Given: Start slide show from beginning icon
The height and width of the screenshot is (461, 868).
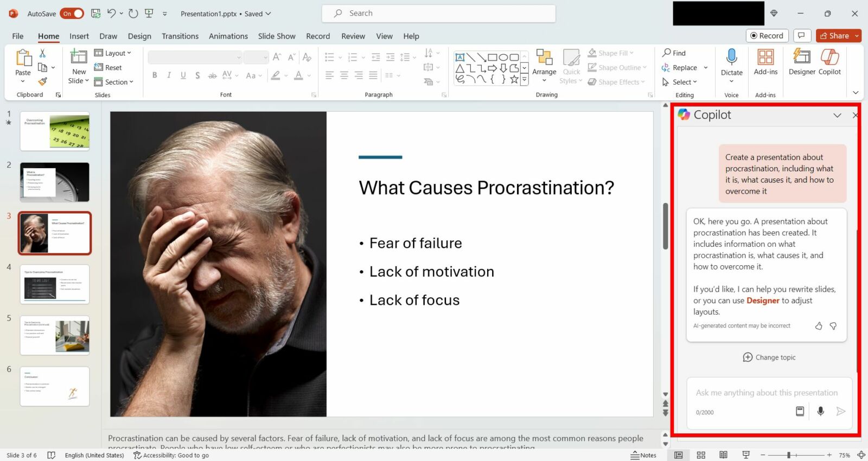Looking at the screenshot, I should pos(149,14).
